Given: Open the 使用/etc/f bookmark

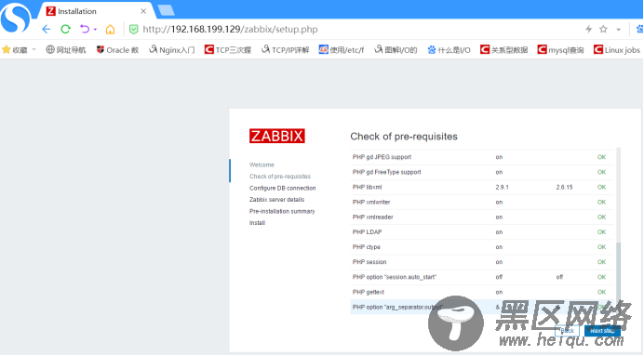Looking at the screenshot, I should click(342, 50).
